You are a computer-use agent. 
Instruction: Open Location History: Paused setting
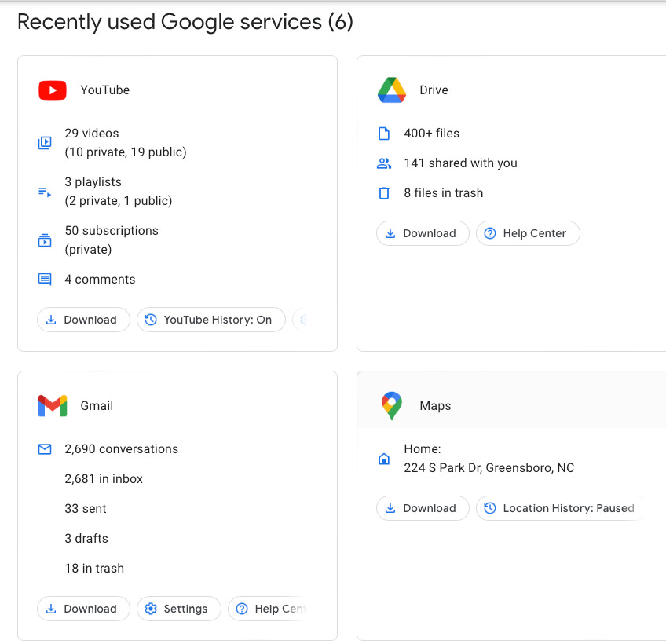[561, 508]
